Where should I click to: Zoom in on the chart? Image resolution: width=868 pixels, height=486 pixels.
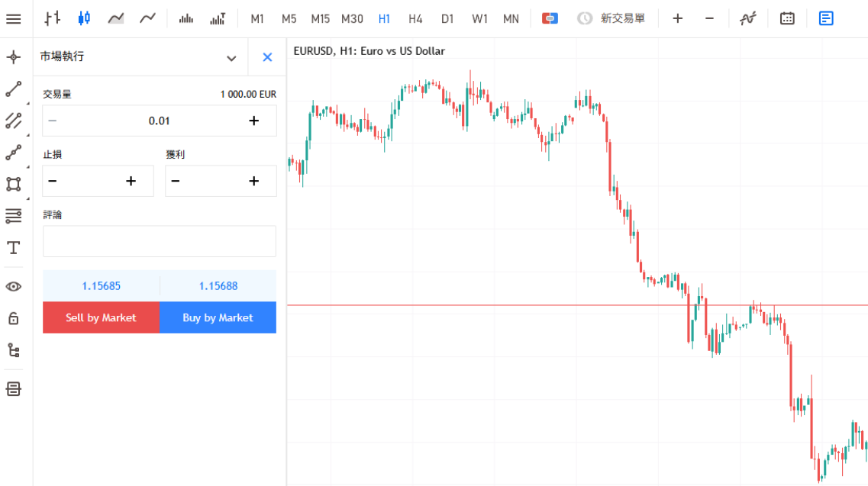pos(677,18)
